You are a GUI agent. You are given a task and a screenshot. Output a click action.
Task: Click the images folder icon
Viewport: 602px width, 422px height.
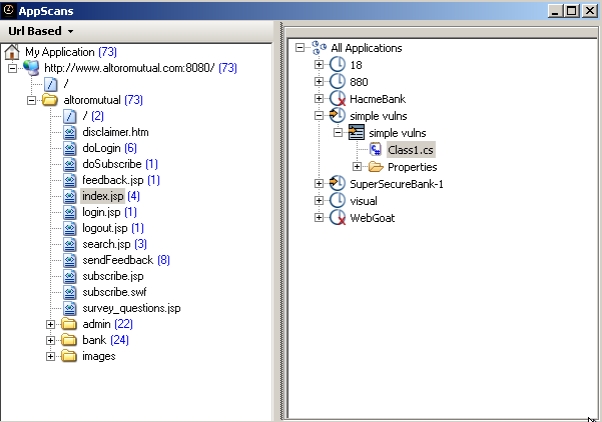(x=69, y=356)
